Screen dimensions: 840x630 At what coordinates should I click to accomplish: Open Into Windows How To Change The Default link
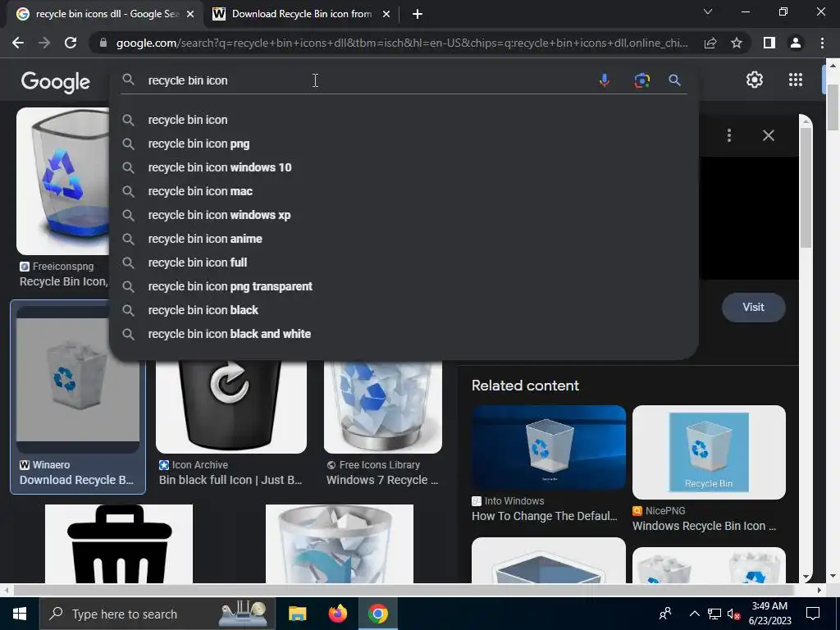[545, 517]
